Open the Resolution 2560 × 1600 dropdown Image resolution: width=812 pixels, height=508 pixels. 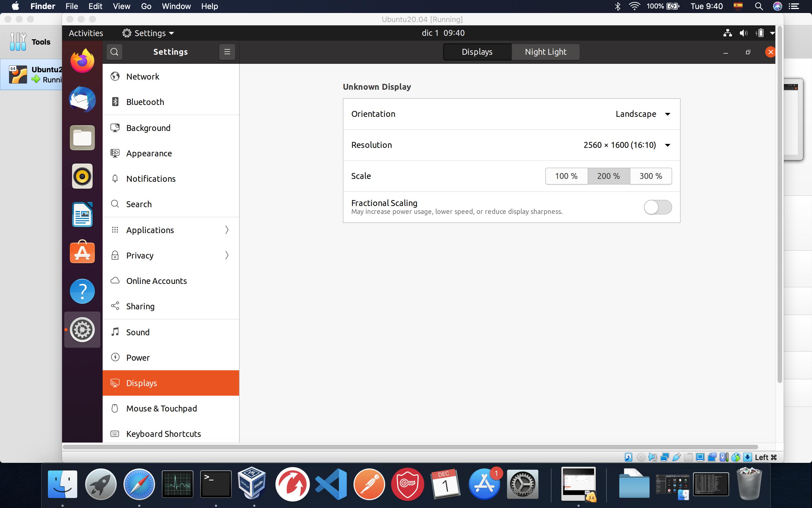pyautogui.click(x=627, y=145)
